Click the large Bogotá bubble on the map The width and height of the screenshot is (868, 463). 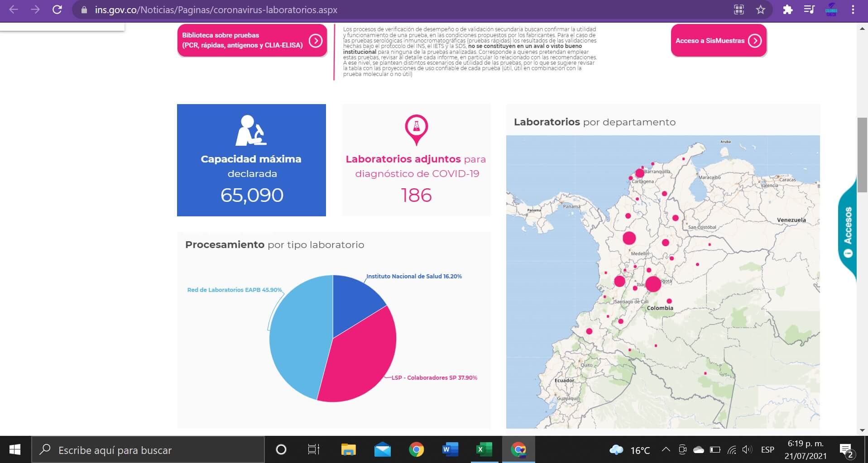coord(653,284)
